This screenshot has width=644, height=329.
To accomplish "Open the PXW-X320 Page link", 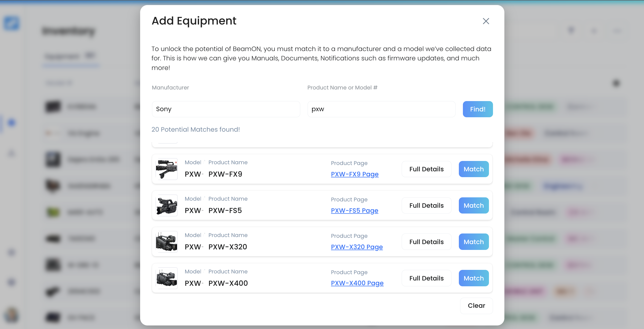I will (x=357, y=247).
